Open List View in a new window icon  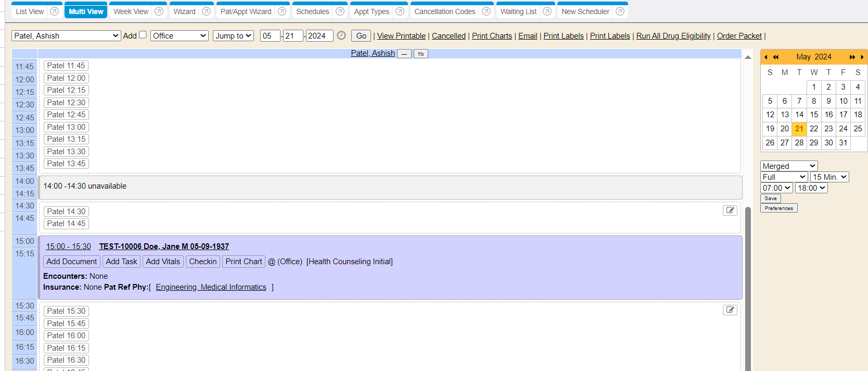[x=54, y=11]
